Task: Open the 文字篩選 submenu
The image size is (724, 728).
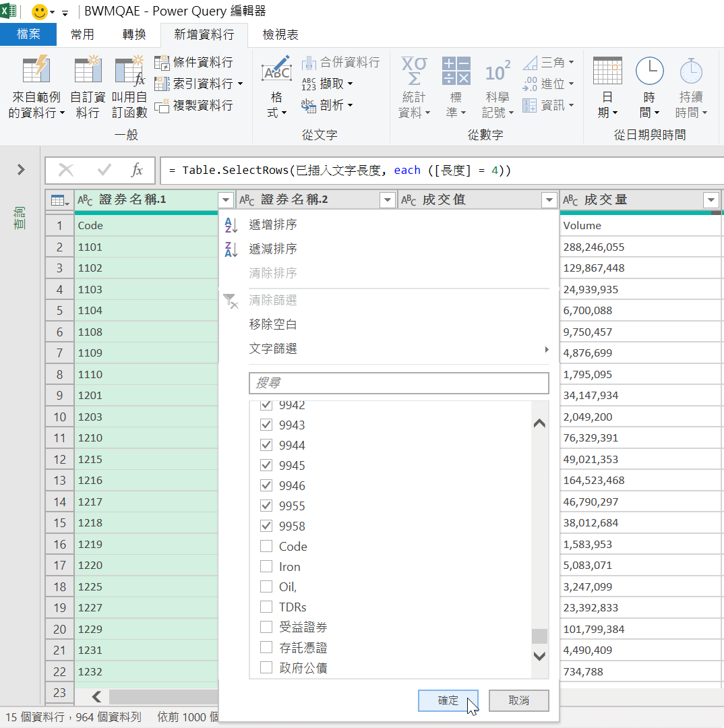Action: [399, 349]
